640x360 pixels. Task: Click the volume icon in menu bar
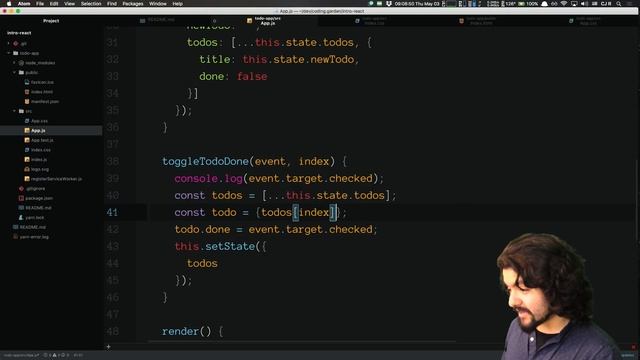584,4
